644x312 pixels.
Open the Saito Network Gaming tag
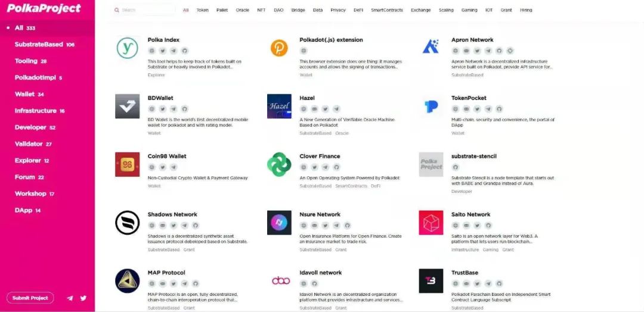[x=490, y=249]
